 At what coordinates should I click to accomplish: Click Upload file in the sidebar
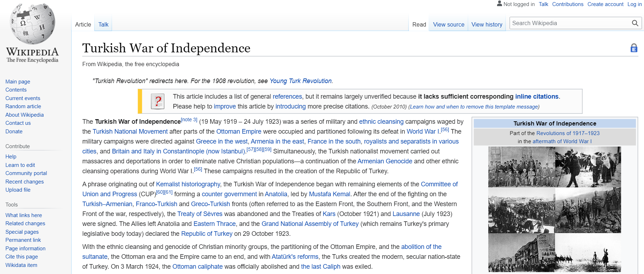click(x=18, y=190)
